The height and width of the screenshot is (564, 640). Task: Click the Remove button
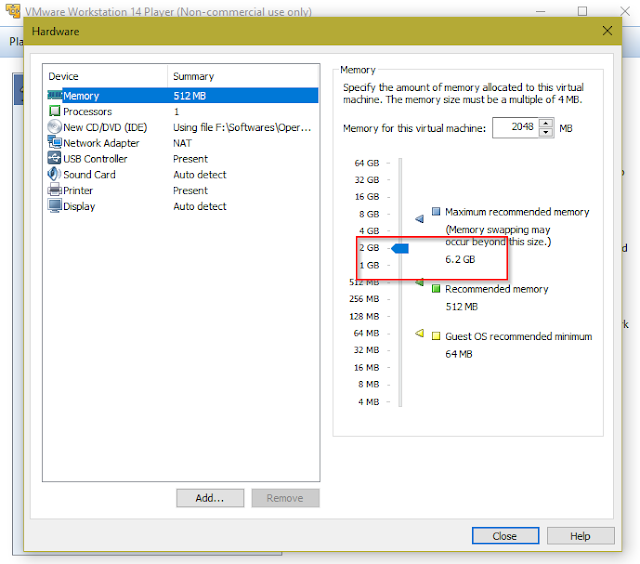(x=285, y=498)
